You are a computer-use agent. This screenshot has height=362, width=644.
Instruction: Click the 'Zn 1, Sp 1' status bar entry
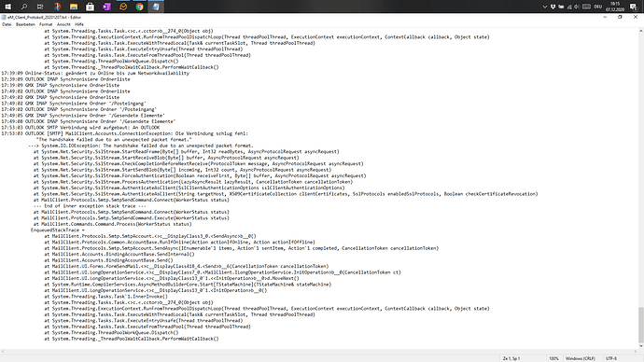tap(511, 358)
